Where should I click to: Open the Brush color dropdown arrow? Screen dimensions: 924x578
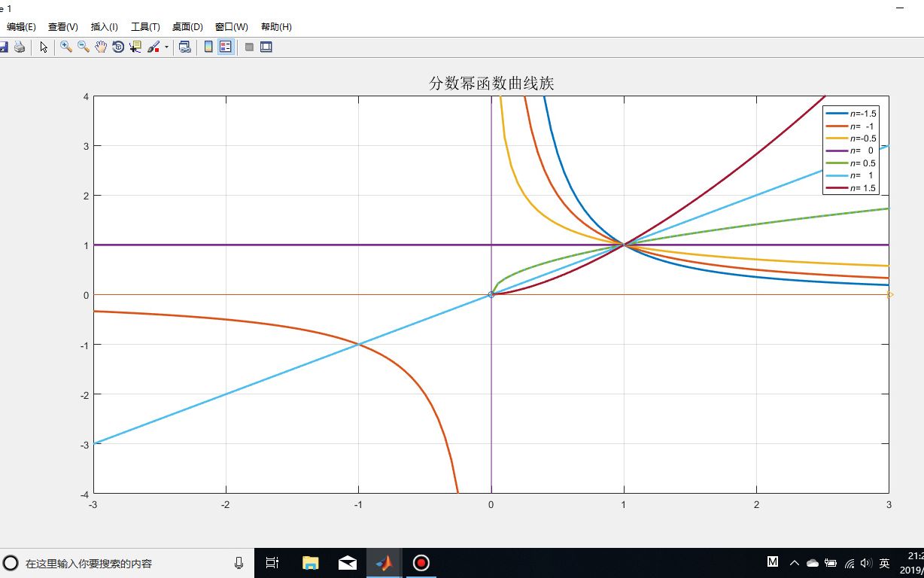166,47
